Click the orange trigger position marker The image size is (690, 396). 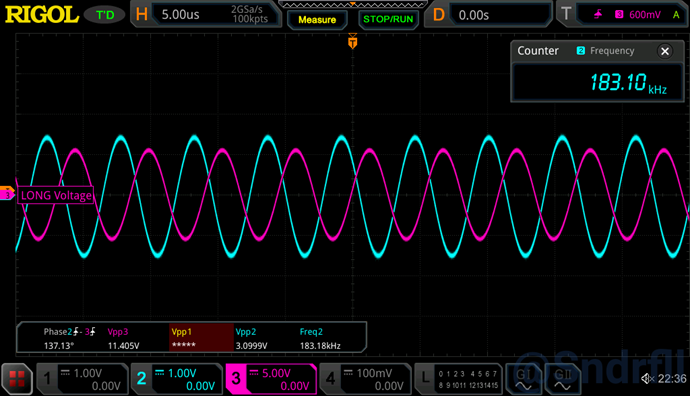pyautogui.click(x=352, y=42)
